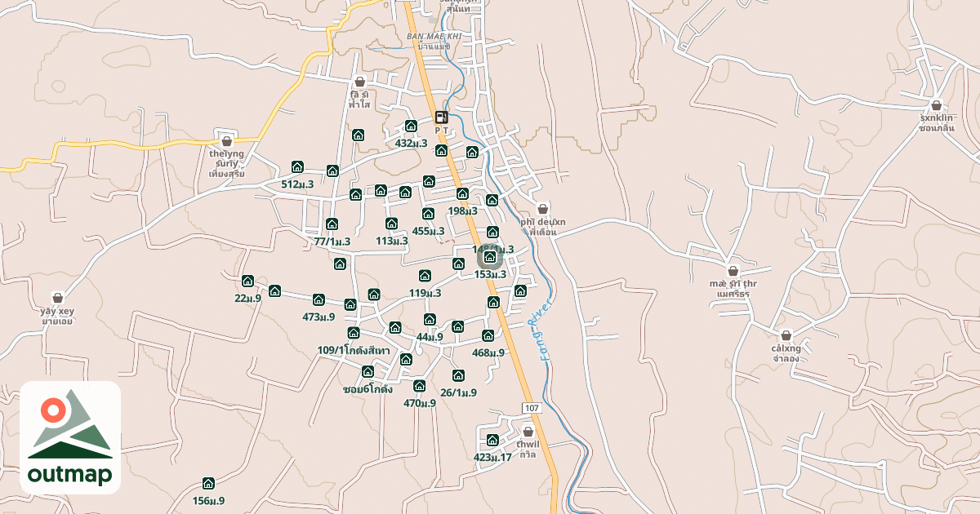Image resolution: width=980 pixels, height=514 pixels.
Task: Click the 512ม.3 text label
Action: click(x=297, y=184)
